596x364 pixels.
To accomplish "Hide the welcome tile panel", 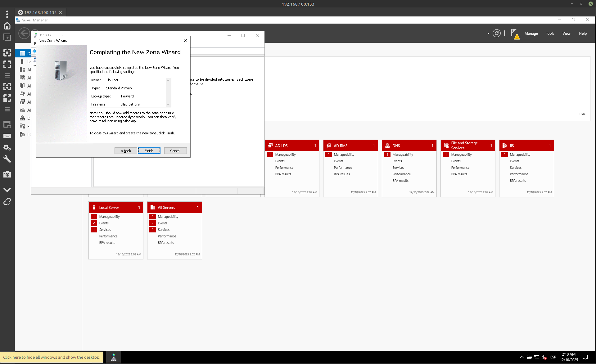I will coord(582,114).
